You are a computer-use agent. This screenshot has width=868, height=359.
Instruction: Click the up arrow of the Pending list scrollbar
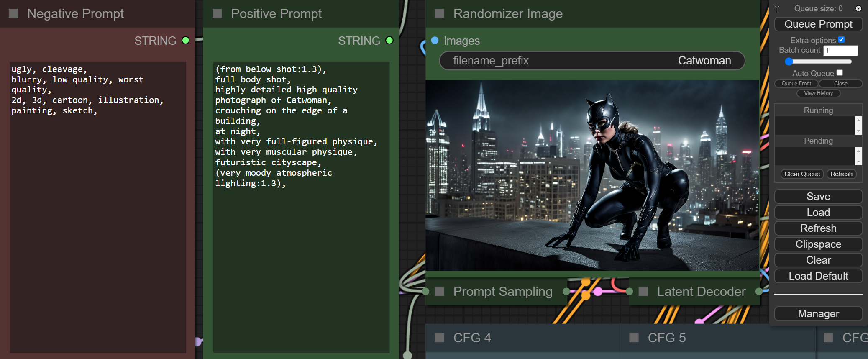coord(858,151)
